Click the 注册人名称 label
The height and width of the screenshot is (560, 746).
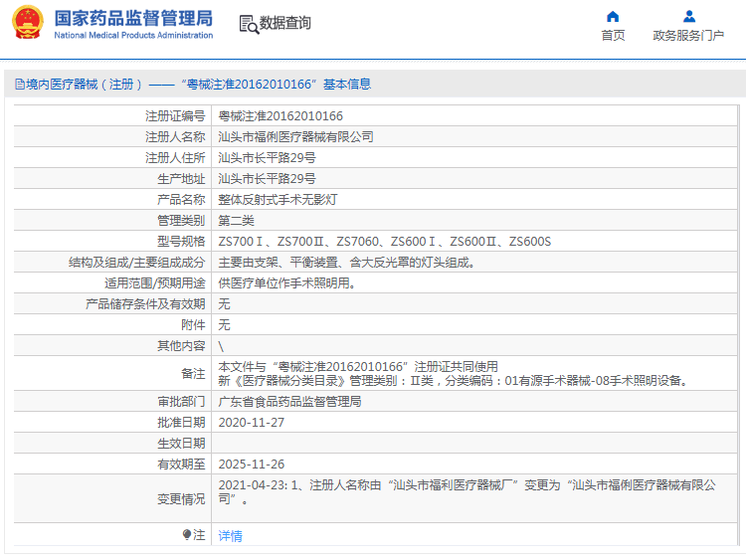tap(175, 137)
